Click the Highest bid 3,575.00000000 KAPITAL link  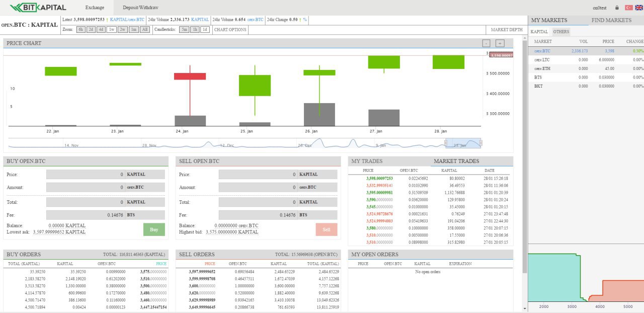click(232, 232)
